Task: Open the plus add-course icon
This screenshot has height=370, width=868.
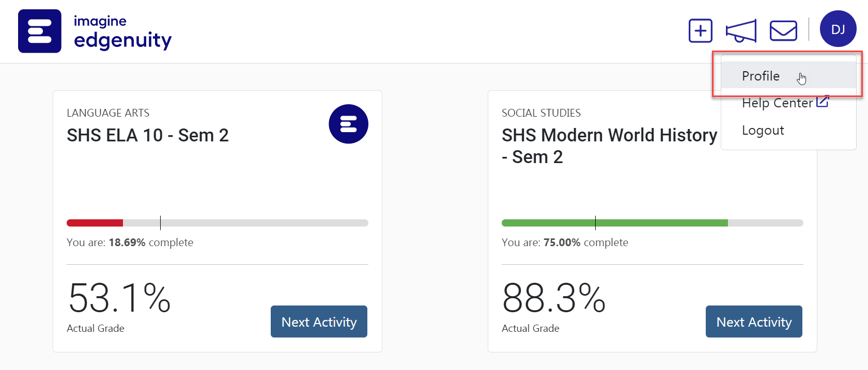Action: click(x=701, y=31)
